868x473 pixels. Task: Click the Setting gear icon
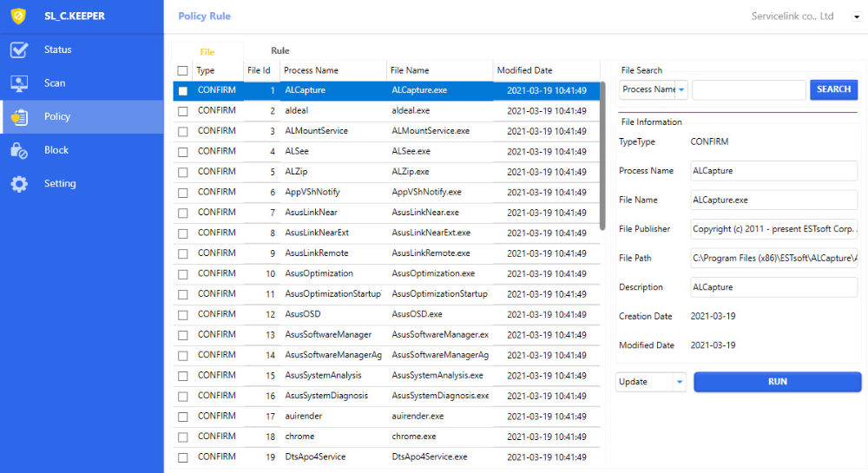pos(19,184)
